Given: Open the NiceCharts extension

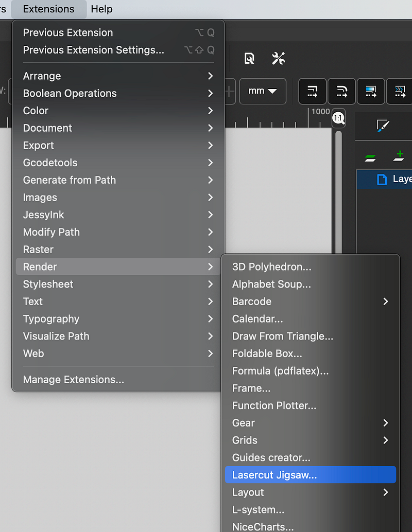Looking at the screenshot, I should pyautogui.click(x=311, y=526).
